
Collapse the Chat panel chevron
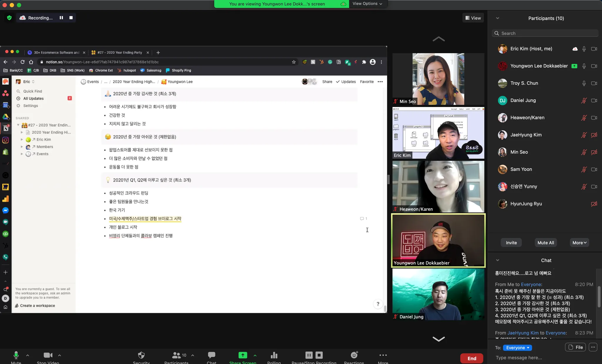[x=498, y=260]
